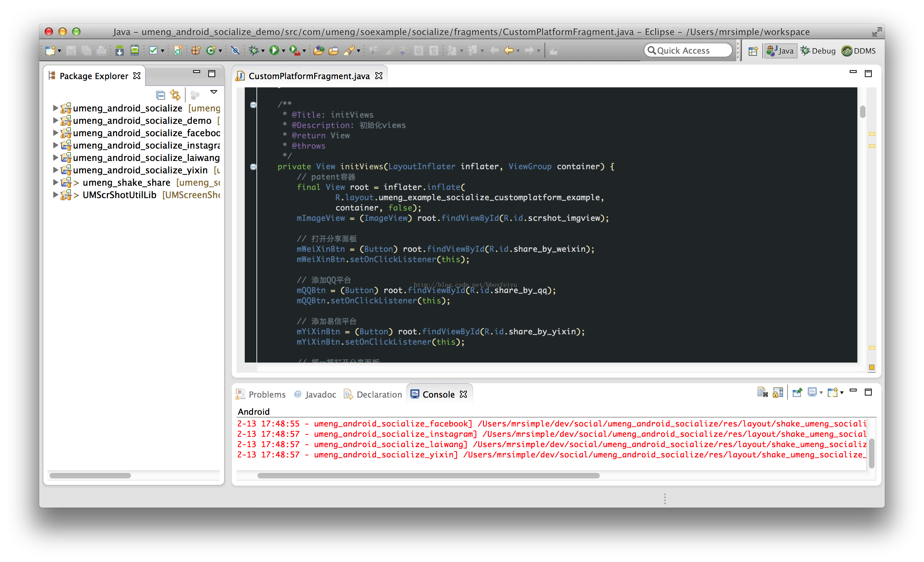Switch to the Declaration tab
Image resolution: width=924 pixels, height=562 pixels.
(x=373, y=395)
